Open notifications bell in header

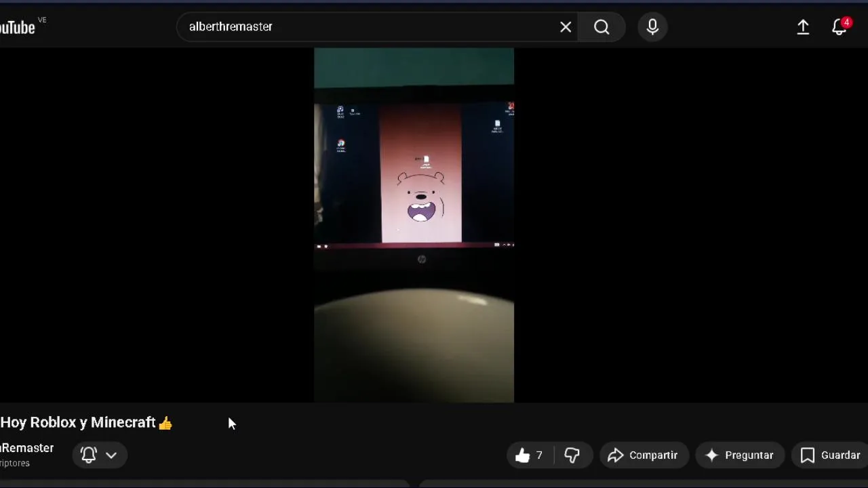coord(840,27)
